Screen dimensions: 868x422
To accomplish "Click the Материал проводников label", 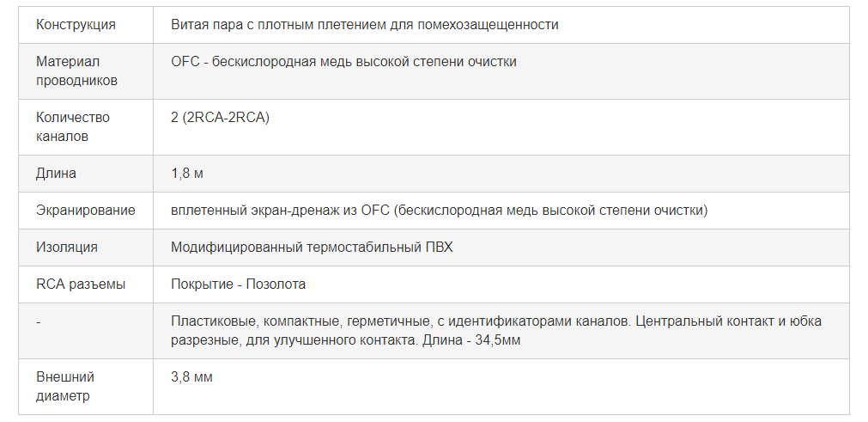I will (x=76, y=70).
